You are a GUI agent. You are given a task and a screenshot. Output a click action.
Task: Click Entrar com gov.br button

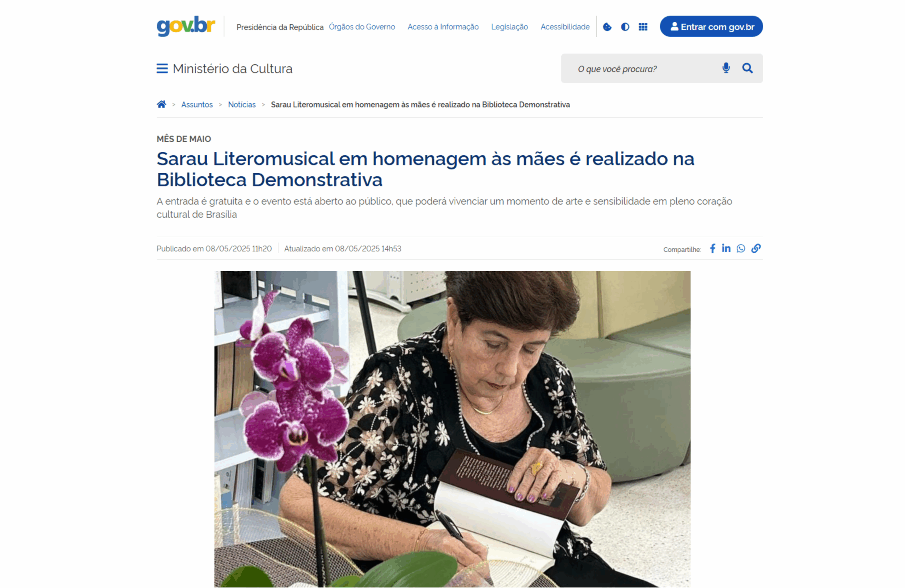tap(711, 26)
